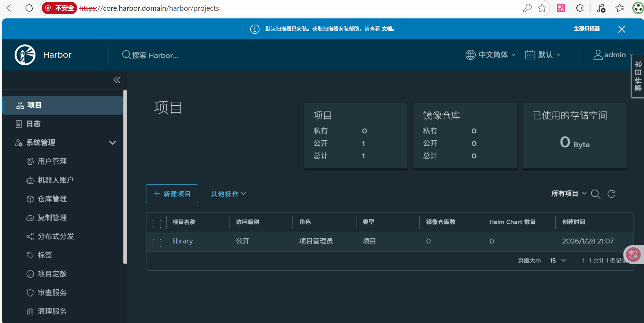Click the 2026/1/28 21:07 creation time cell
Screen dimensions: 644x323
(588, 241)
